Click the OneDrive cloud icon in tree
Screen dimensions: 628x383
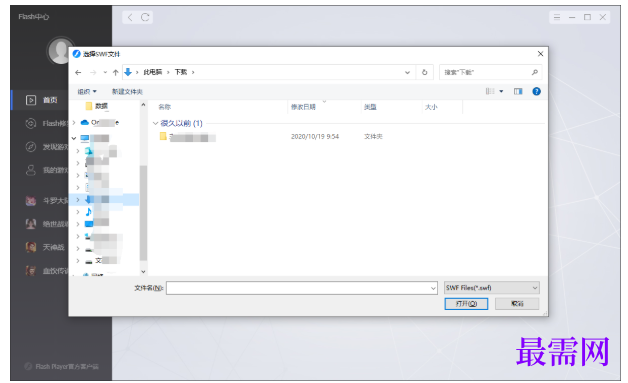tap(85, 122)
